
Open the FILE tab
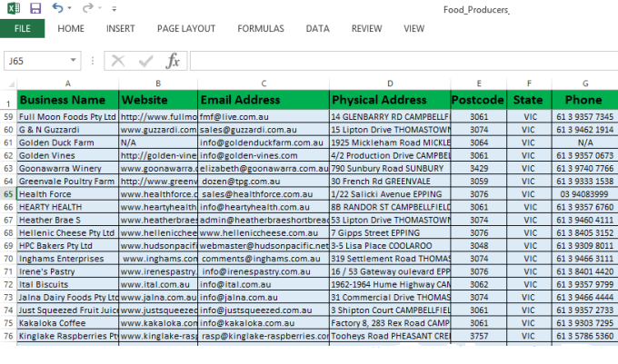pos(22,29)
